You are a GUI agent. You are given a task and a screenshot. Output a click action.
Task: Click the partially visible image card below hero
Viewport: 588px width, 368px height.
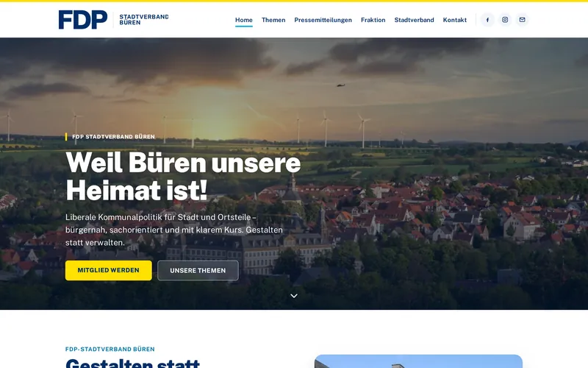coord(418,361)
